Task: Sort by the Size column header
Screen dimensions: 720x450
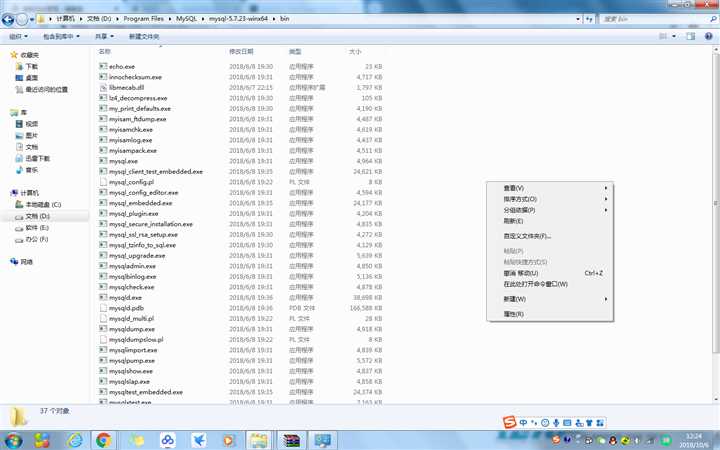Action: click(x=355, y=51)
